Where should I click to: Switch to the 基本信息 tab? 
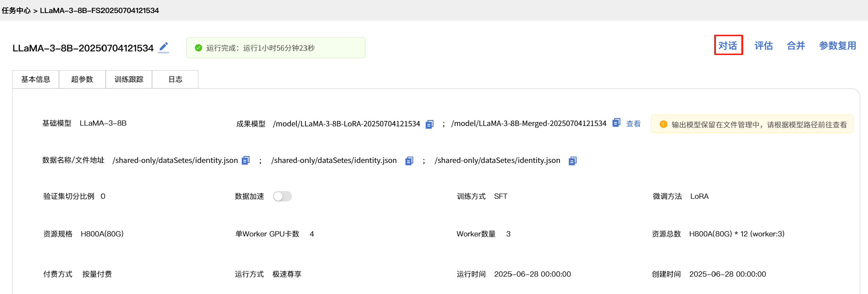point(36,79)
